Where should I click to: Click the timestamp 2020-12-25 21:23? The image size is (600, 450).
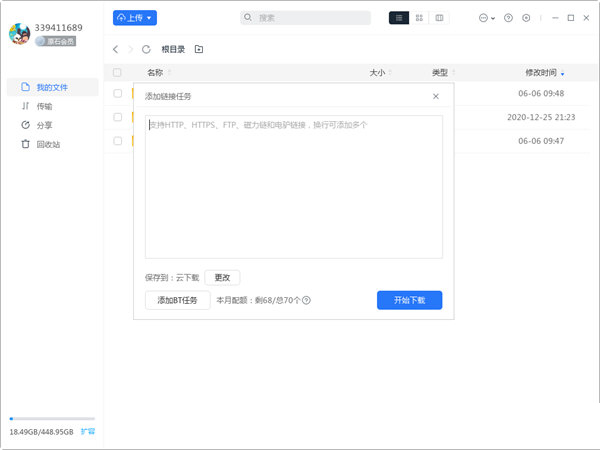point(541,117)
